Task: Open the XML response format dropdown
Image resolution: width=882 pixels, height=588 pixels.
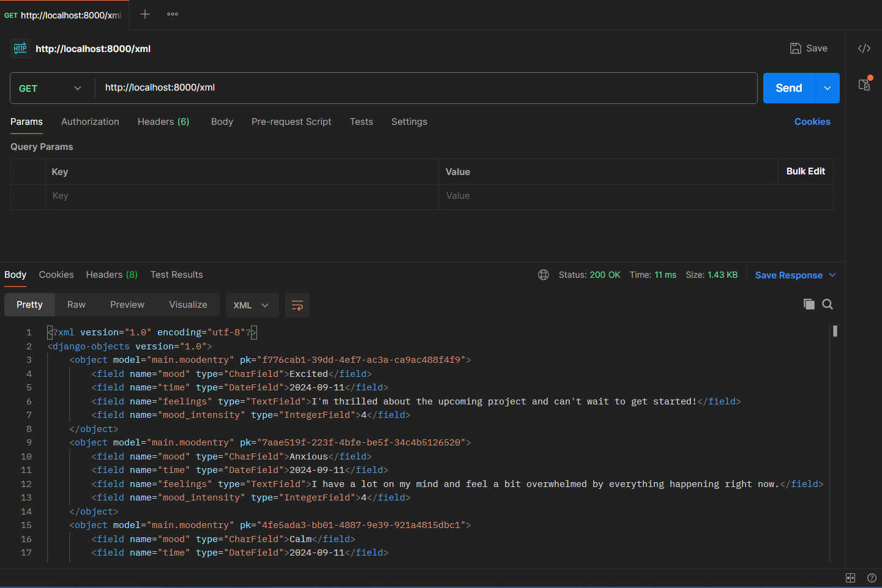Action: point(252,305)
